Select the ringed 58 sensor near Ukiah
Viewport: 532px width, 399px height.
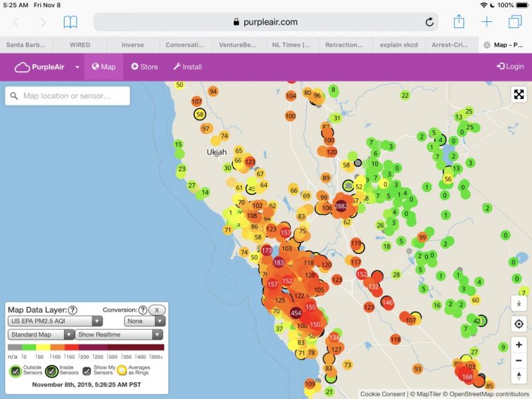pos(200,114)
